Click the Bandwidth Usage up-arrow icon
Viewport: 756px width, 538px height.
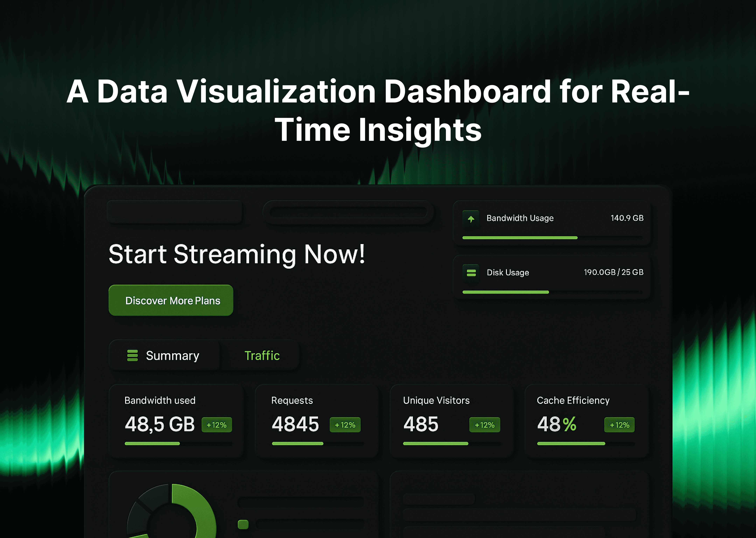[471, 219]
